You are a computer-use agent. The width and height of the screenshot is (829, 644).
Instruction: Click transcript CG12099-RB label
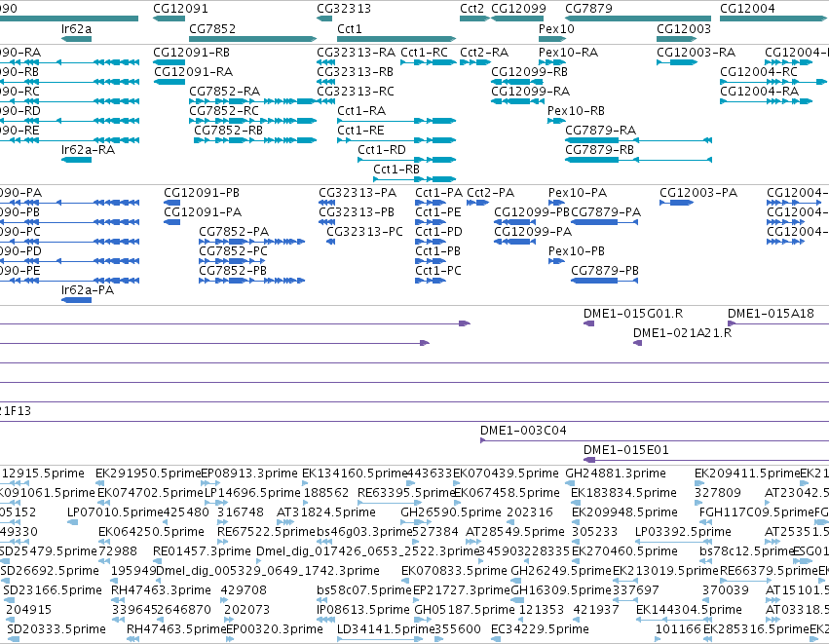point(529,71)
